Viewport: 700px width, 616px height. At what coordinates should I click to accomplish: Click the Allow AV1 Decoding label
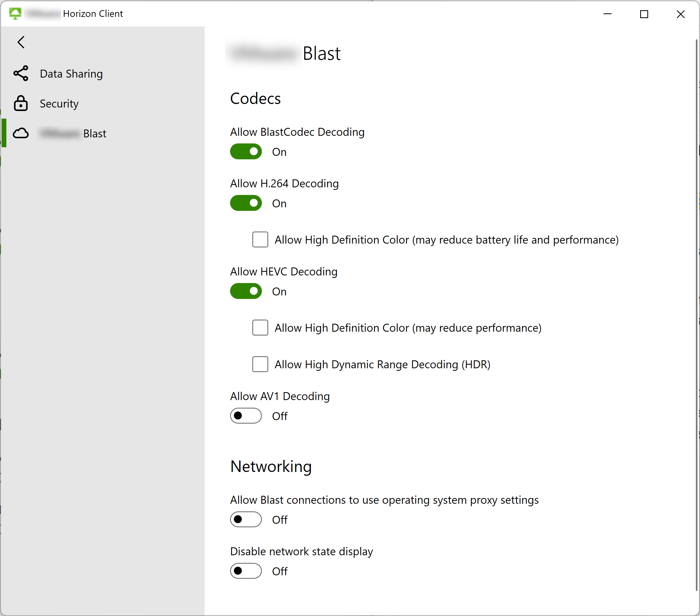[280, 396]
